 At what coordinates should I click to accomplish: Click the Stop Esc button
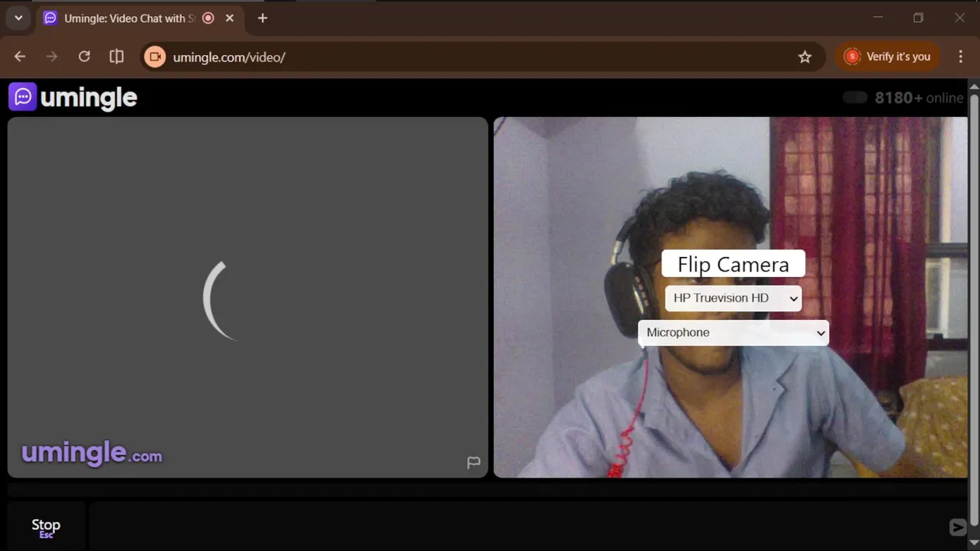point(46,527)
